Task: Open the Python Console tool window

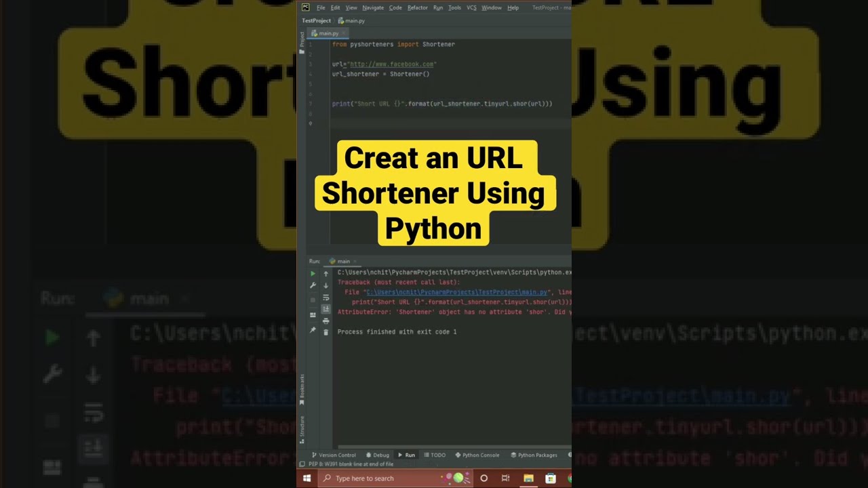Action: (x=477, y=455)
